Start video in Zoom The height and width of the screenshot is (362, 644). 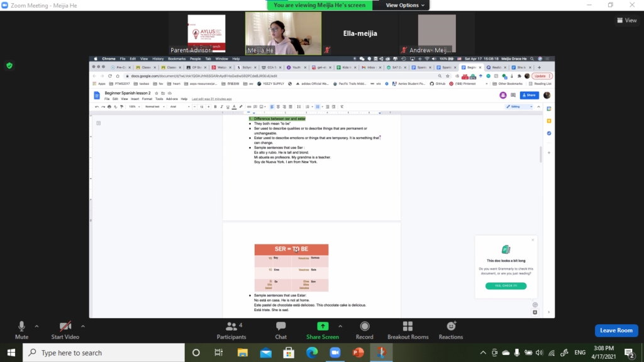[65, 331]
